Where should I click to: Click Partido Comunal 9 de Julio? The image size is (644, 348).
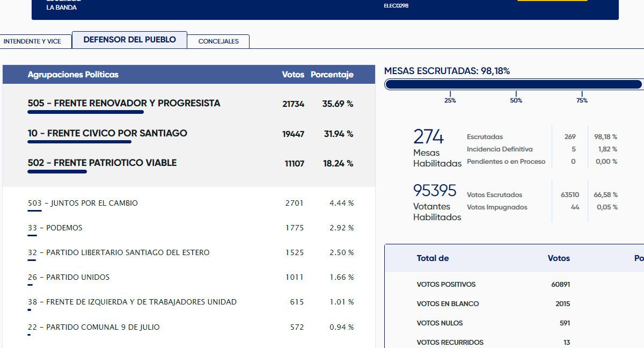click(x=94, y=327)
